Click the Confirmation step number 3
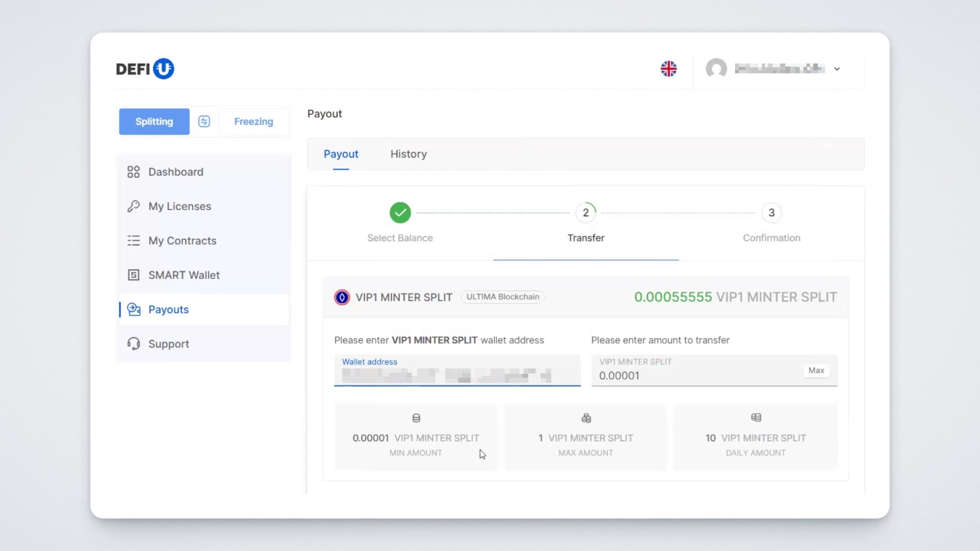Viewport: 980px width, 551px height. pyautogui.click(x=771, y=212)
